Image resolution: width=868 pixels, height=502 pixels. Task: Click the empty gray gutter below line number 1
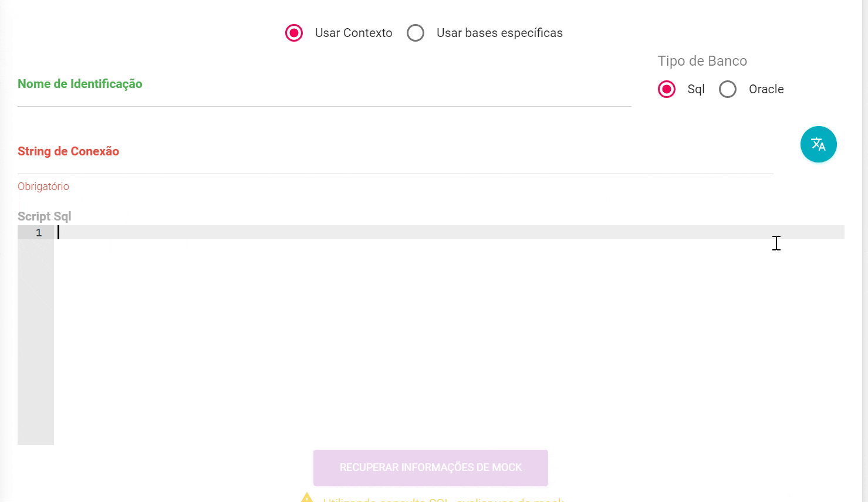pos(36,340)
